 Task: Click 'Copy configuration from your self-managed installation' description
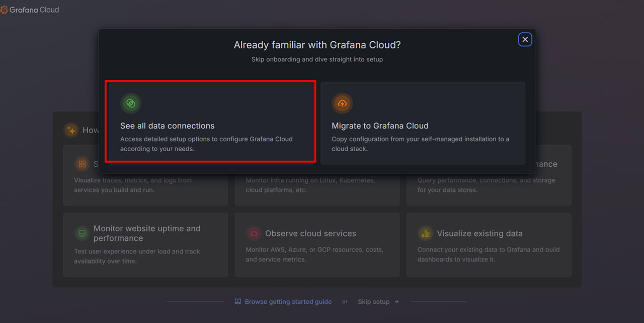(x=421, y=144)
